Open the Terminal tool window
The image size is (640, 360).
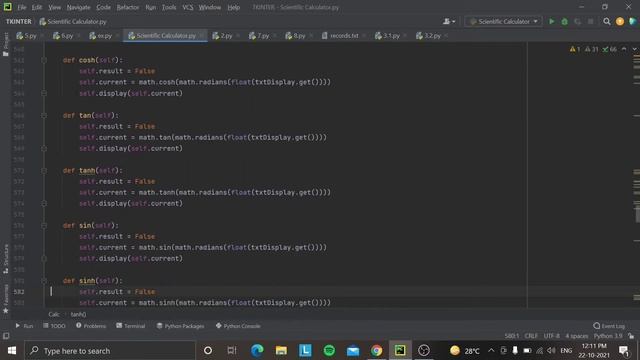pos(131,326)
